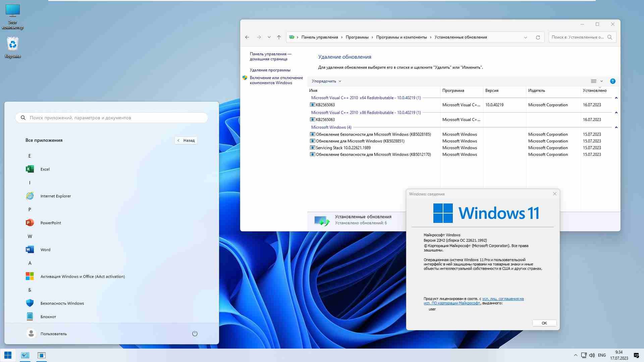Open clock and date in taskbar
This screenshot has width=644, height=362.
pos(619,355)
